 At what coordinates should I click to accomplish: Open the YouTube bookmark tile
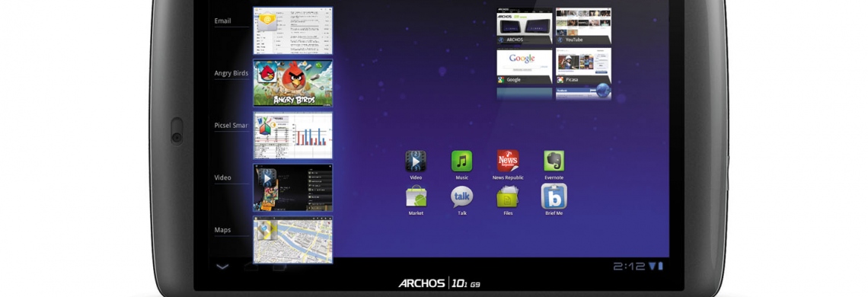[x=583, y=25]
